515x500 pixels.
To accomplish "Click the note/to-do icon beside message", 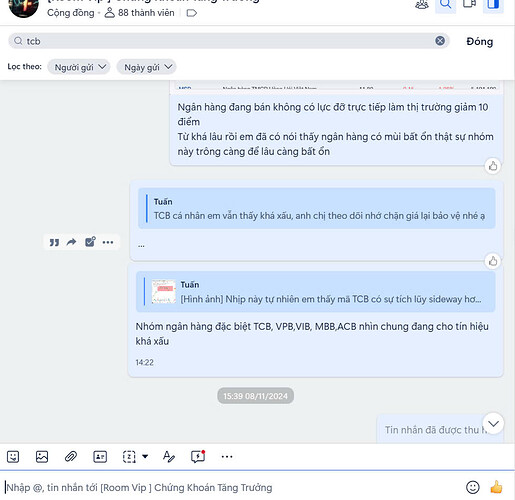I will pyautogui.click(x=90, y=241).
